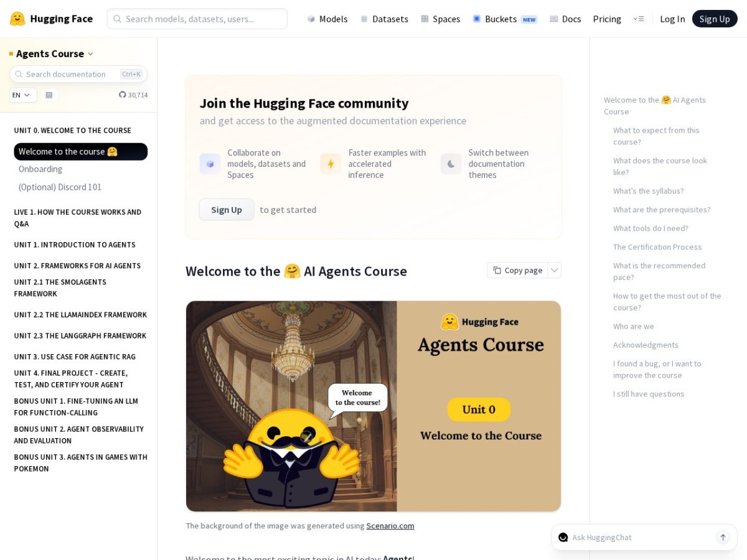Click the HuggingChat logo icon
The image size is (747, 560).
[x=563, y=537]
